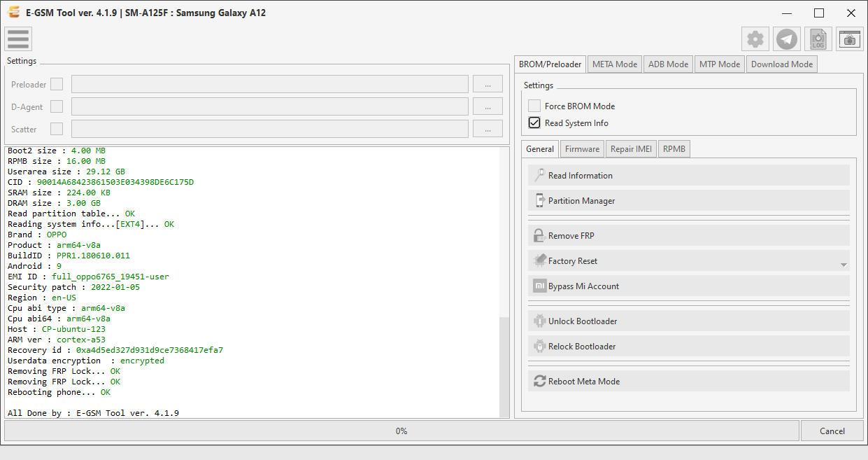The width and height of the screenshot is (868, 460).
Task: Click Recovery id hash line
Action: 115,350
